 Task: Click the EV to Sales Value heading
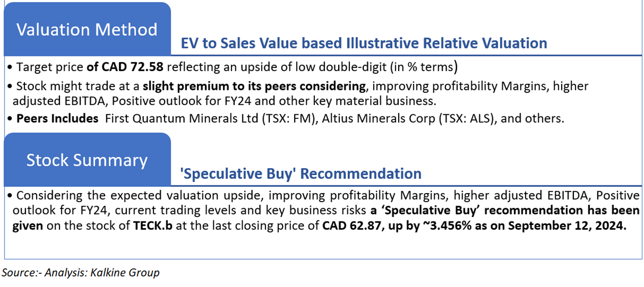(364, 43)
